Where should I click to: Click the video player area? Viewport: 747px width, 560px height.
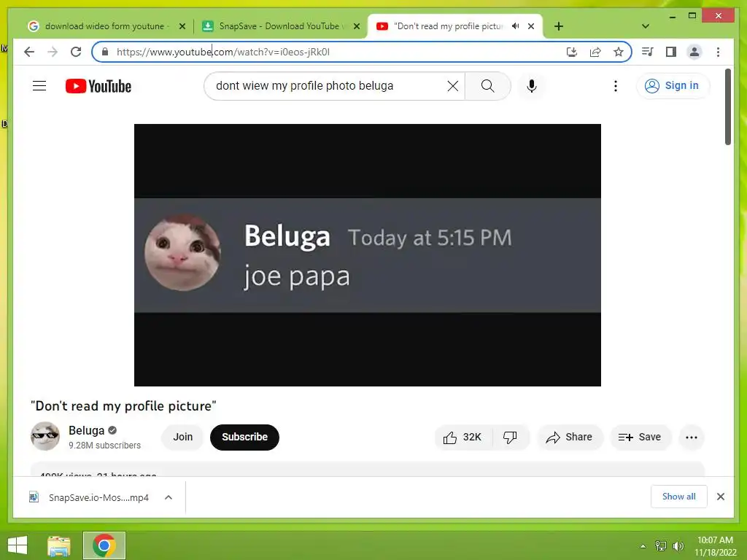tap(368, 254)
